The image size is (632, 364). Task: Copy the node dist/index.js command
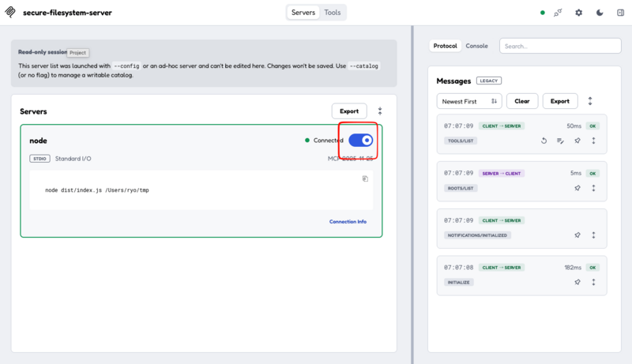point(365,178)
